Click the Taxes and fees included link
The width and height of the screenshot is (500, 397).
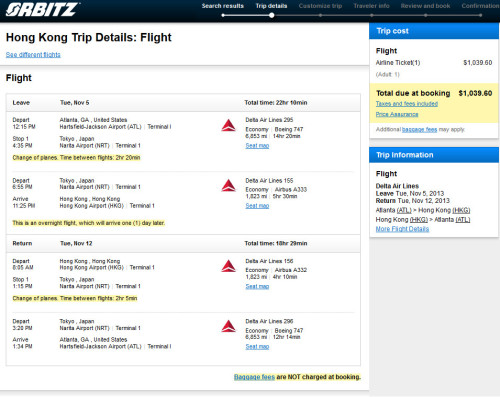[x=407, y=104]
